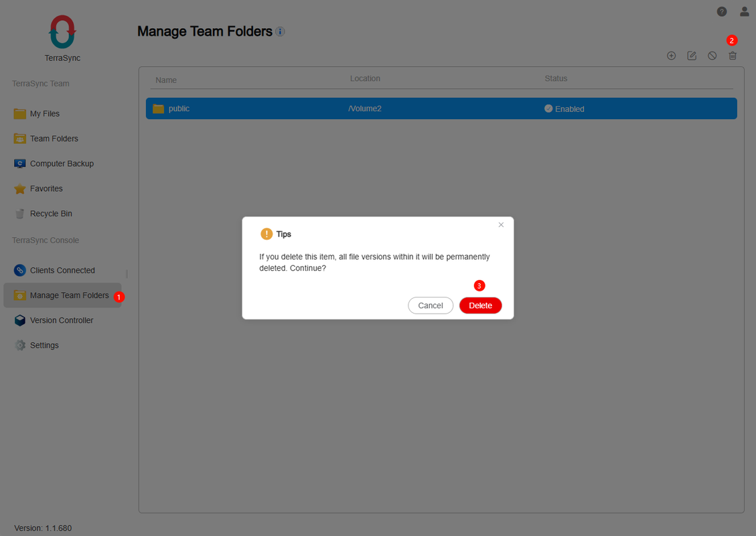Screen dimensions: 756x536
Task: Click the Tips warning icon
Action: [x=267, y=234]
